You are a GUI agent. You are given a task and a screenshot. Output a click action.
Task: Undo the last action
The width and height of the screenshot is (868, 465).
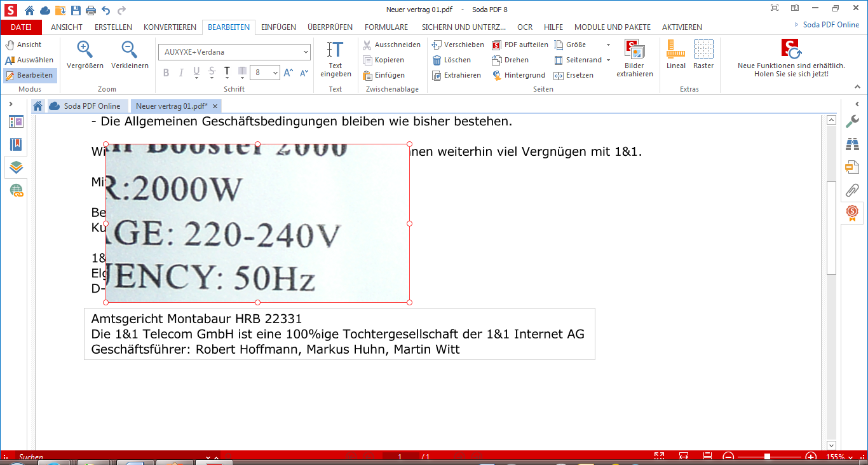[106, 10]
